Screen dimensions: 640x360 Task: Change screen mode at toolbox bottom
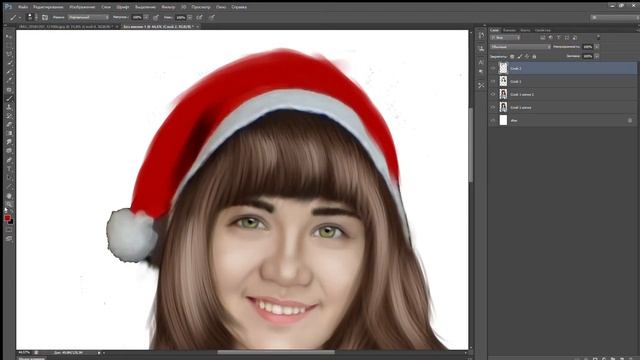(9, 239)
